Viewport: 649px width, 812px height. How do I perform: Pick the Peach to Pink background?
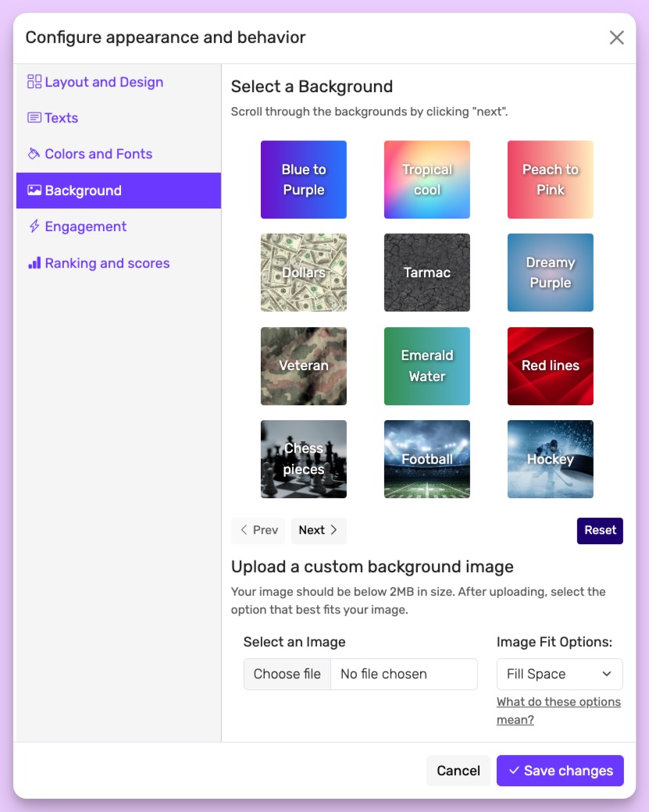pos(550,180)
